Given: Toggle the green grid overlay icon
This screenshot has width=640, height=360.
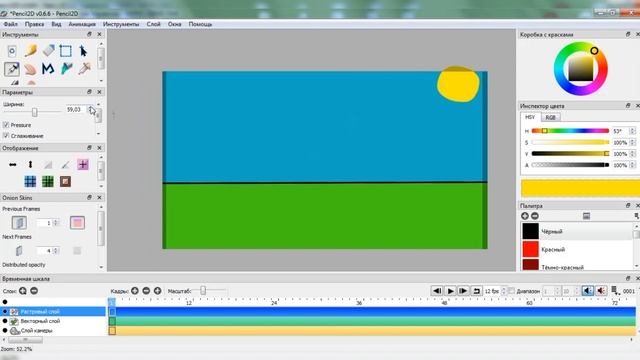Looking at the screenshot, I should point(48,181).
